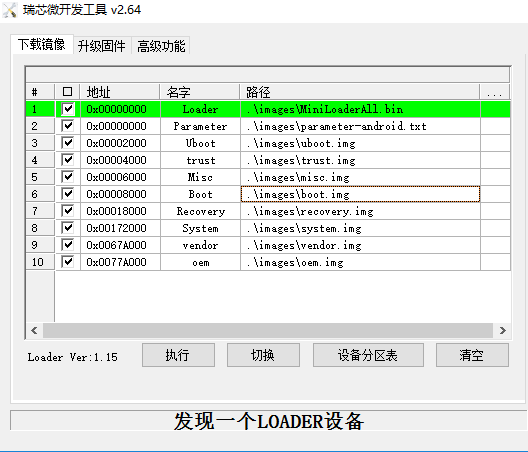Click the 切换 button

(263, 355)
